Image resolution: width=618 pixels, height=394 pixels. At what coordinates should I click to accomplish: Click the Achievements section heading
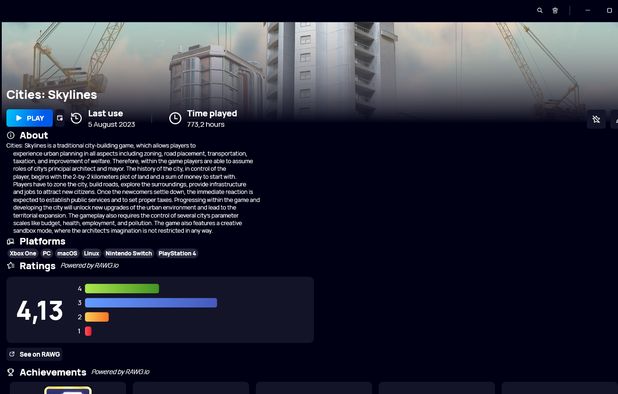point(53,372)
